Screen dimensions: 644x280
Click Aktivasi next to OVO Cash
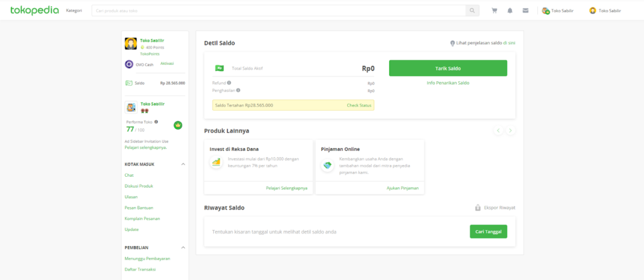point(167,64)
